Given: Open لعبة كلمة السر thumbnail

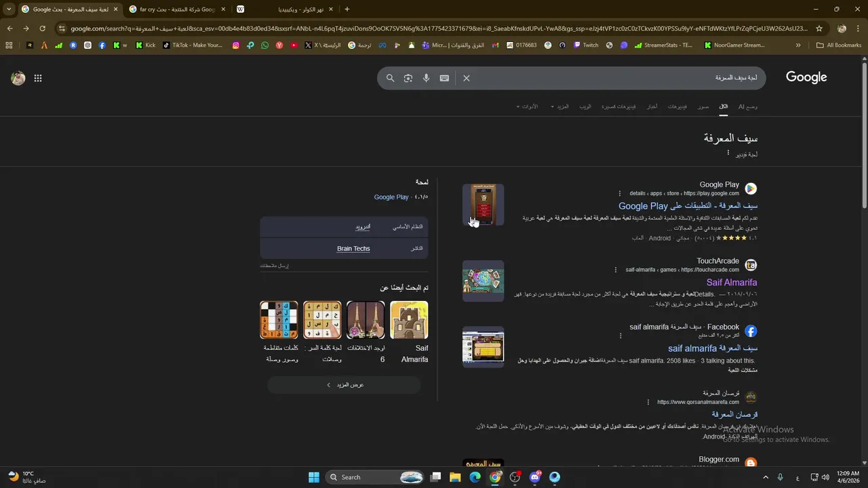Looking at the screenshot, I should coord(322,320).
